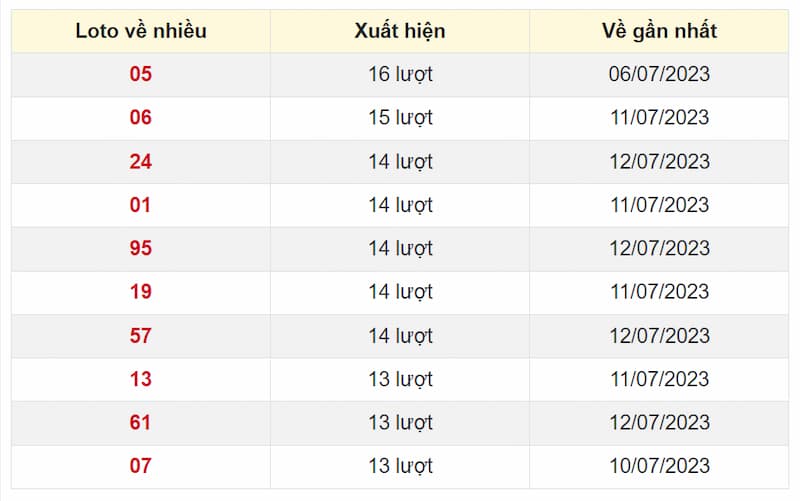Click the "15 lượt" cell
Viewport: 800px width, 501px height.
pos(400,118)
